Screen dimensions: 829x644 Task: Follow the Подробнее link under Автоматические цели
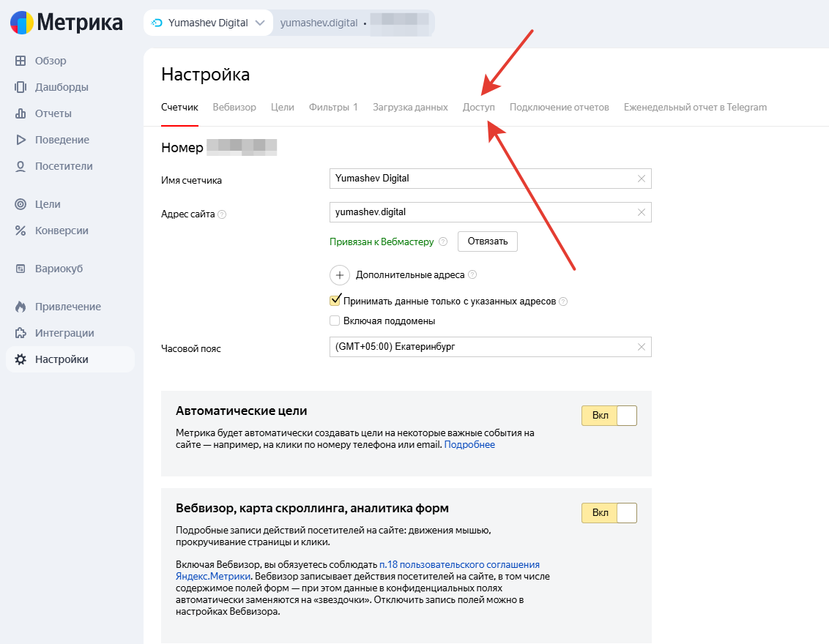pyautogui.click(x=469, y=445)
